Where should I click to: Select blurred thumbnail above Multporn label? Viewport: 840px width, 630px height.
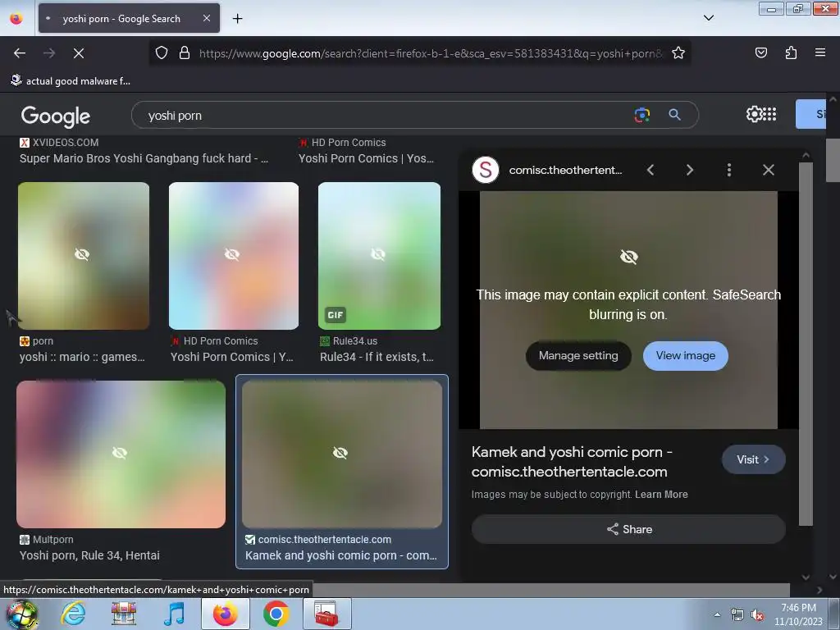(121, 454)
